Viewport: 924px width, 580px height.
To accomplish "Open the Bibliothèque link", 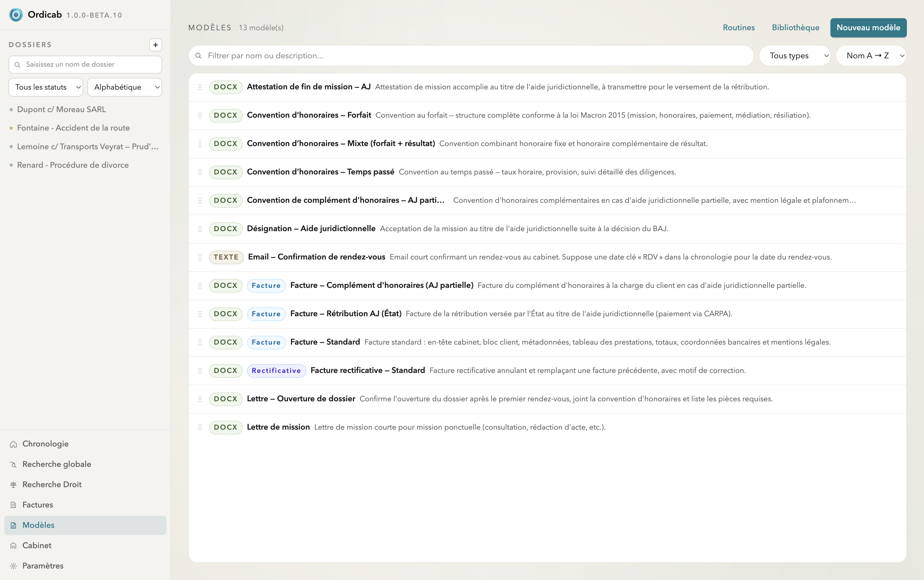I will pyautogui.click(x=796, y=28).
